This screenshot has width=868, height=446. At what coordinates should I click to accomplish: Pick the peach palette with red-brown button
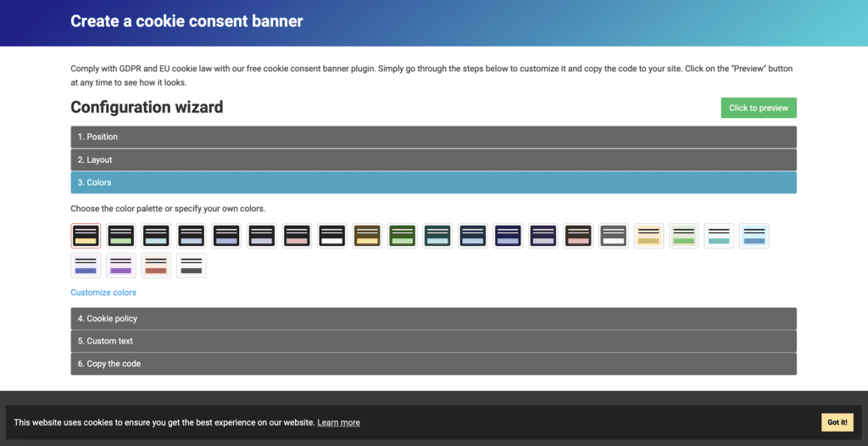(156, 265)
